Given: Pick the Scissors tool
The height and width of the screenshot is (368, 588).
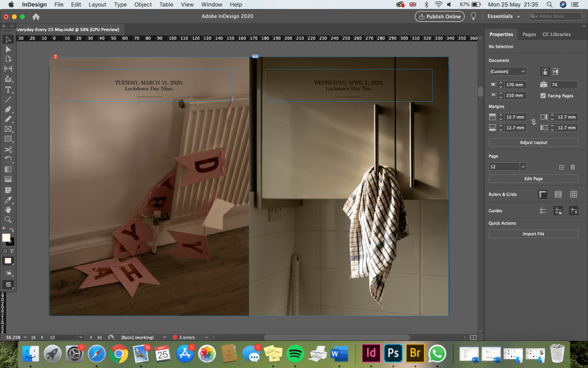Looking at the screenshot, I should (9, 149).
